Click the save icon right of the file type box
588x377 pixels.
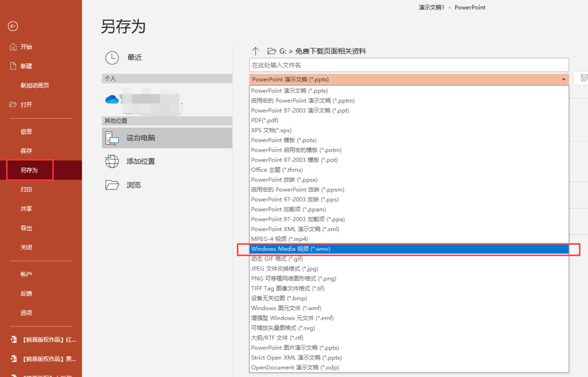click(584, 78)
